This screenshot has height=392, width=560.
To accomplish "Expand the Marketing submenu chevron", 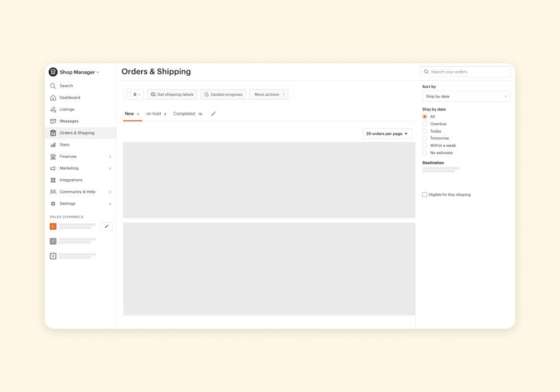I will click(x=110, y=168).
